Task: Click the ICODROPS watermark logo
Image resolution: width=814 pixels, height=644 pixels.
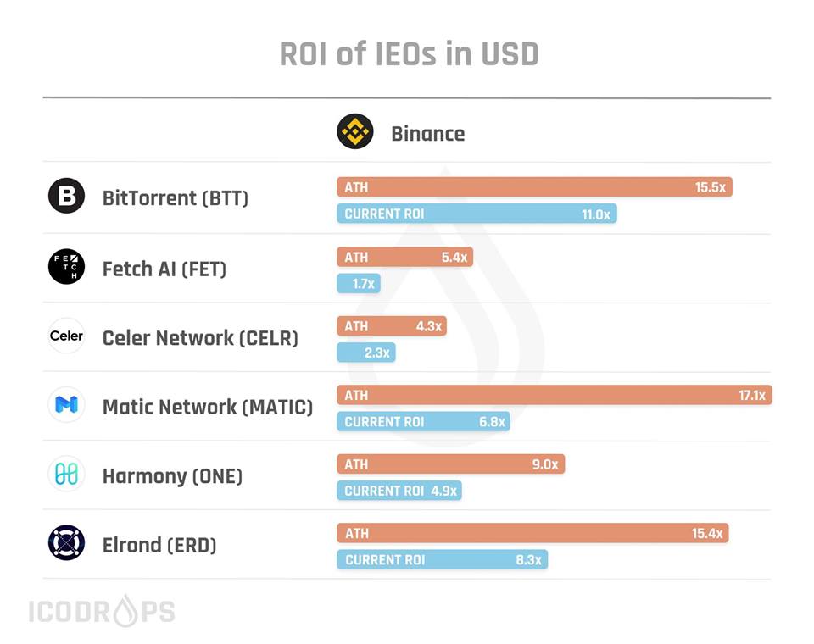Action: click(102, 610)
